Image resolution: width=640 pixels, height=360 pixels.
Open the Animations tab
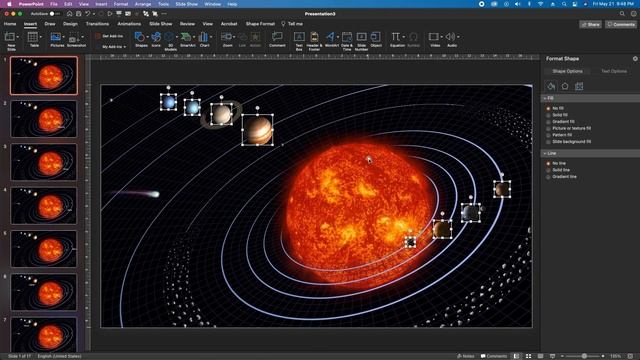tap(129, 24)
